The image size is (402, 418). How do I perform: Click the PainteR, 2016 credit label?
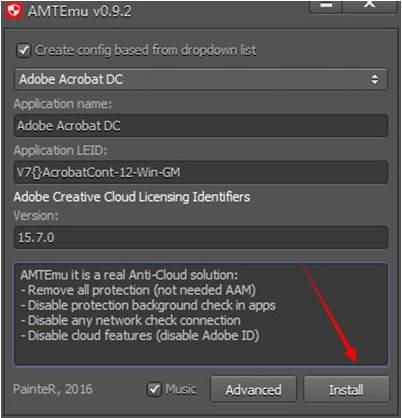point(53,389)
